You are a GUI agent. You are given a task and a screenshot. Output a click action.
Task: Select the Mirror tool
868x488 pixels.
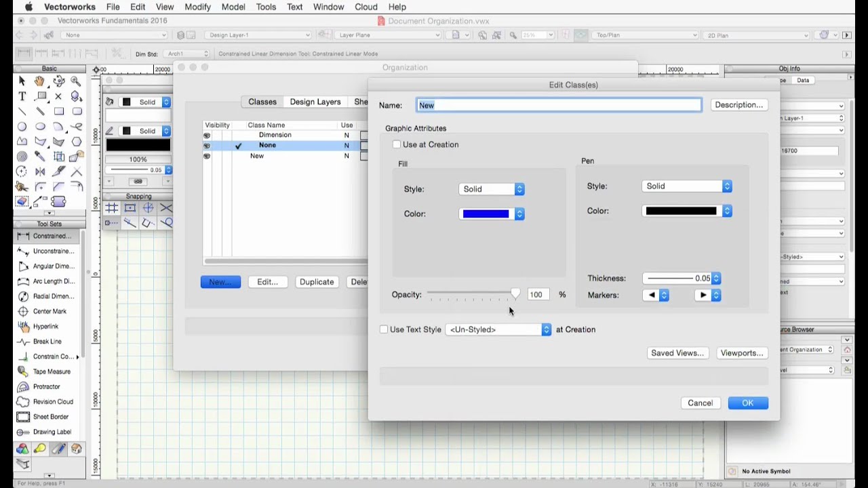[40, 171]
